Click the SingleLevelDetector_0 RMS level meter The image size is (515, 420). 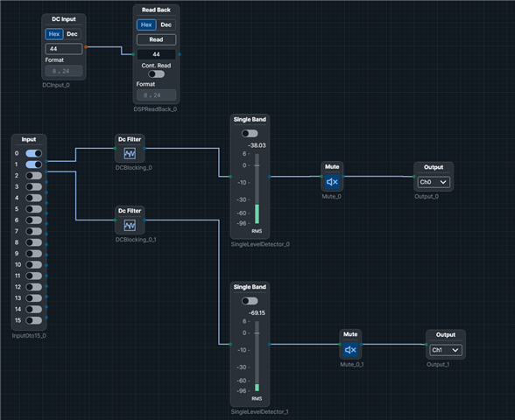257,189
